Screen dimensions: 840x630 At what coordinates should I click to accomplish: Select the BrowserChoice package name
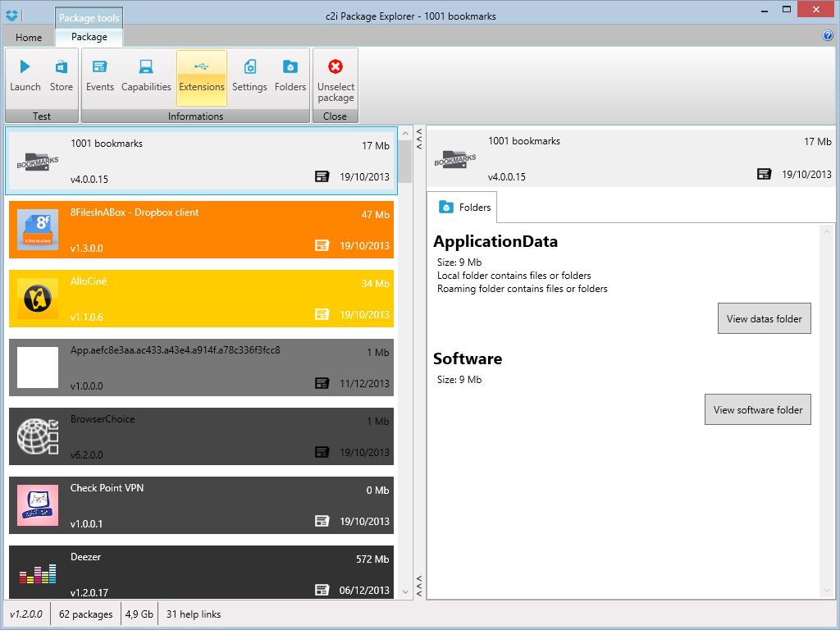(103, 419)
